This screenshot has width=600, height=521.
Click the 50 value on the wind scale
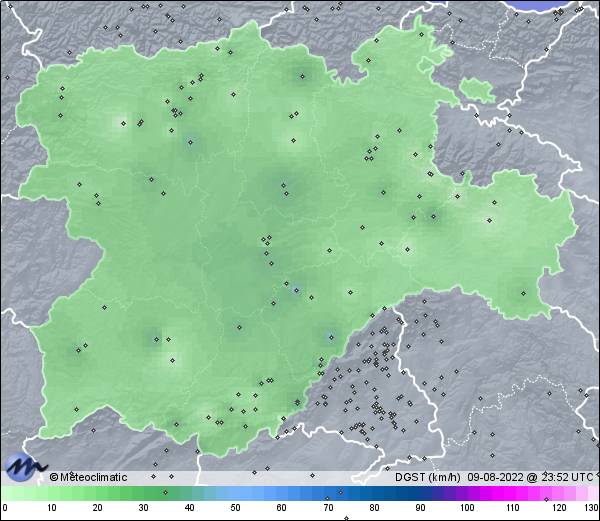235,508
